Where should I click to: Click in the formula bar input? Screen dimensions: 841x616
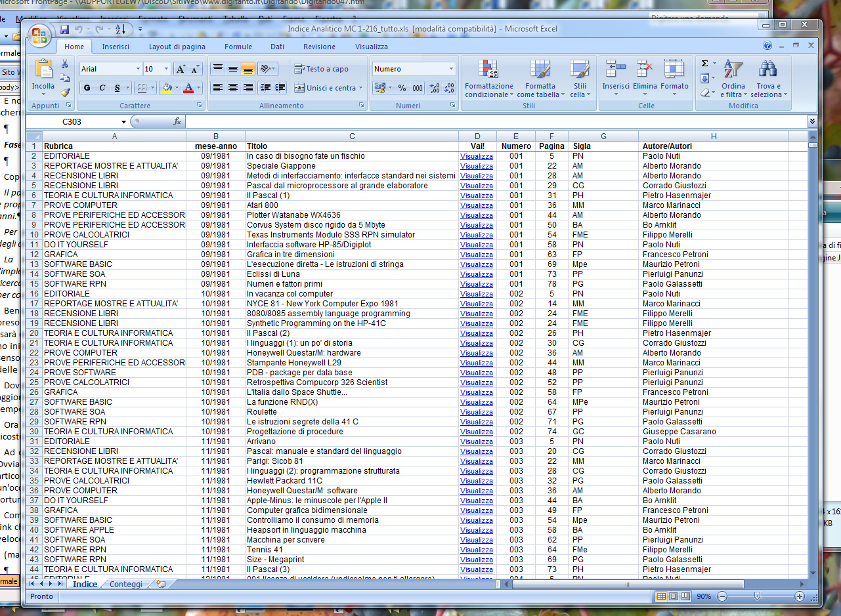click(x=496, y=121)
